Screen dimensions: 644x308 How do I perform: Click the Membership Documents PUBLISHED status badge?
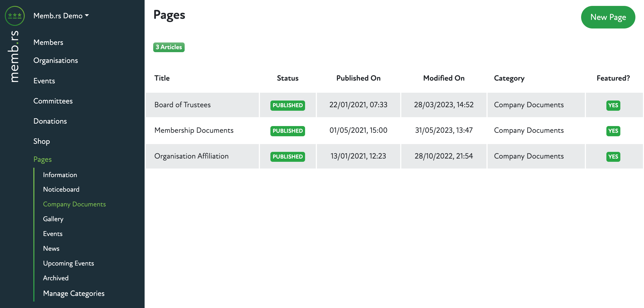pyautogui.click(x=288, y=131)
